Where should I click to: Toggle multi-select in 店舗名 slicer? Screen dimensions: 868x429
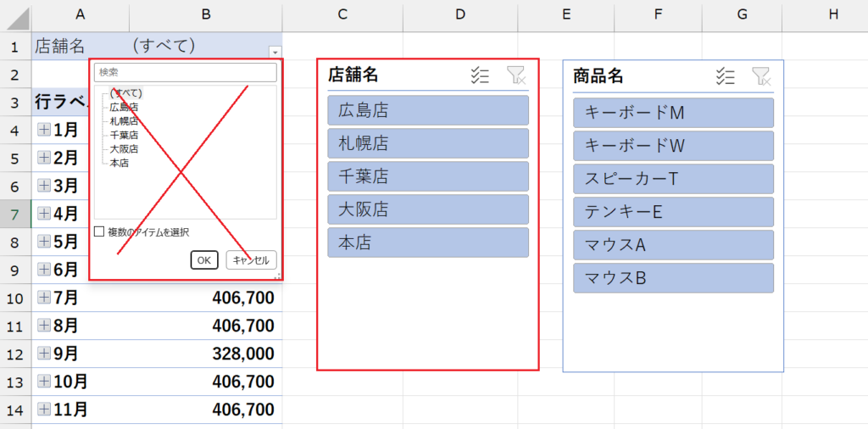tap(480, 76)
